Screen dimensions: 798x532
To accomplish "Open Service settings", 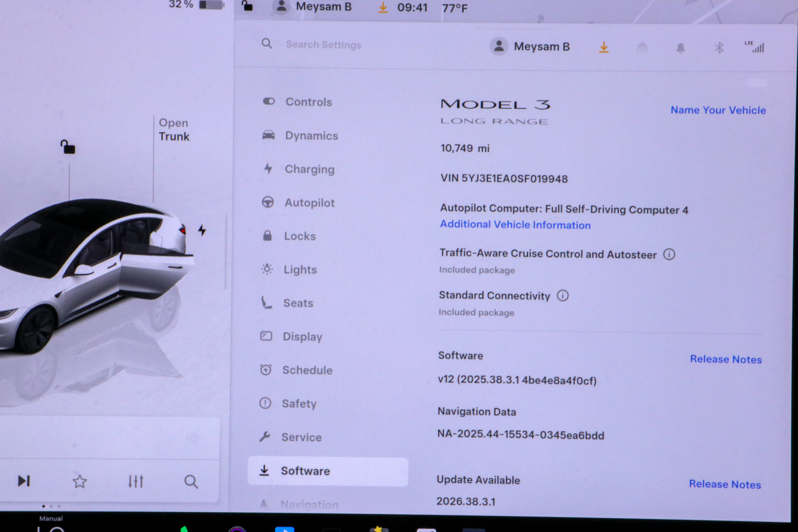I will [x=290, y=437].
